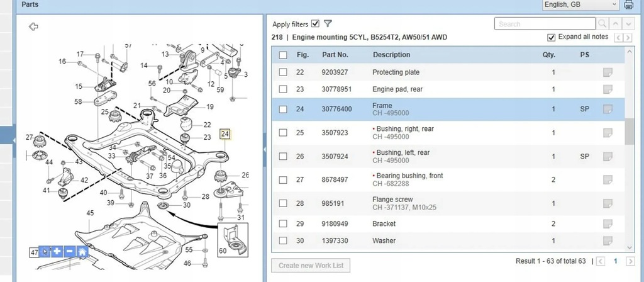
Task: Sort by the Fig. column header
Action: pos(303,55)
